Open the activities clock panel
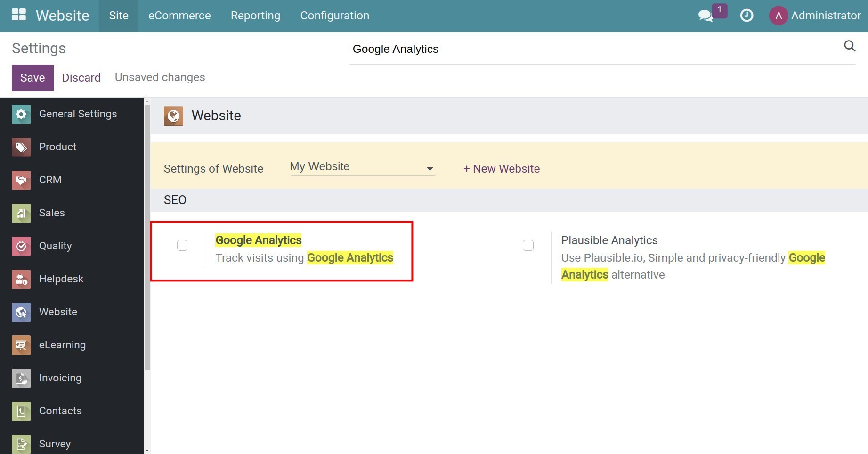This screenshot has width=868, height=454. click(746, 16)
